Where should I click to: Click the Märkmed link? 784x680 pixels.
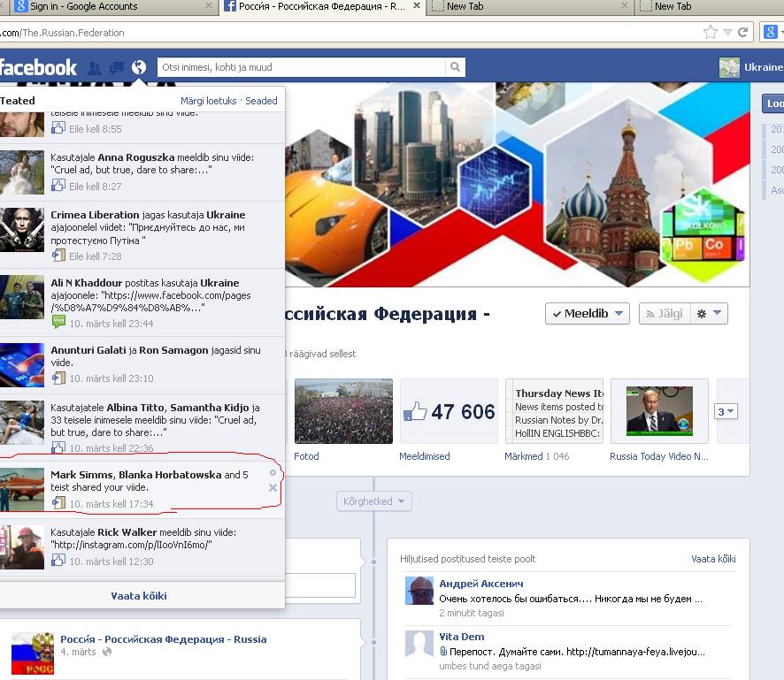coord(524,456)
